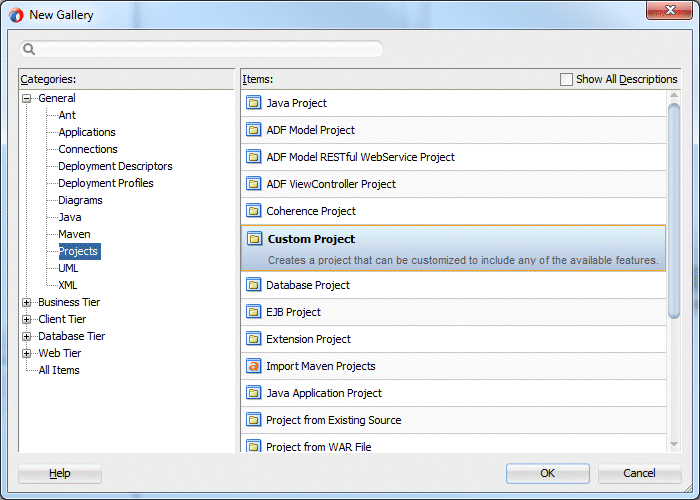
Task: Click the Database Project icon
Action: click(254, 285)
